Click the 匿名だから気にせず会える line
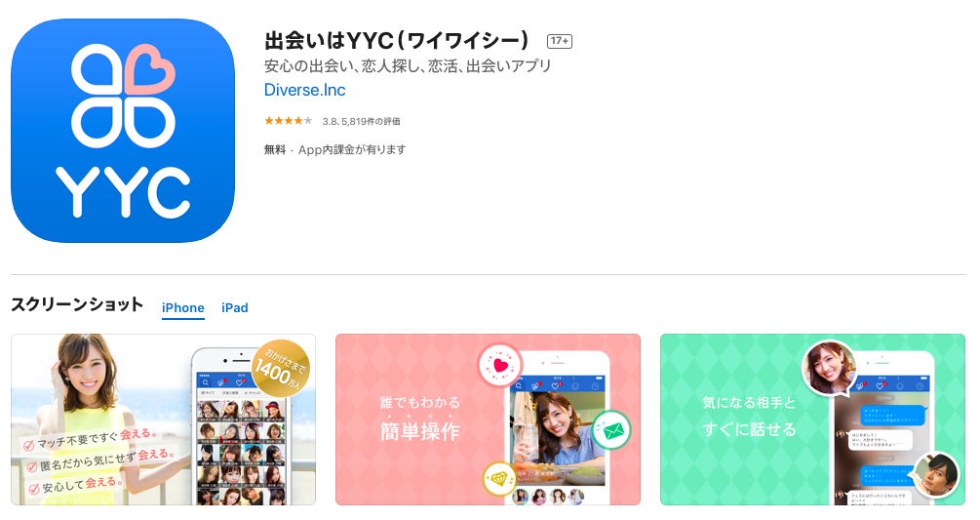 [100, 461]
